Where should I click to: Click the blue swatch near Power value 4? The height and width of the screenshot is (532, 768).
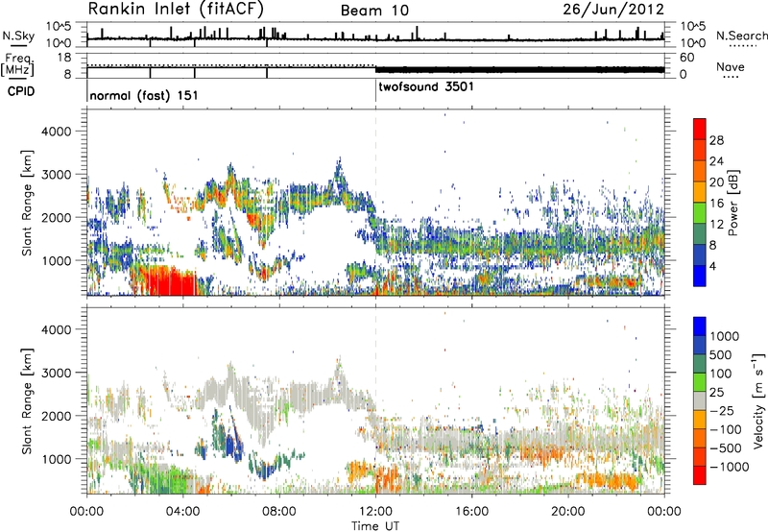point(700,276)
